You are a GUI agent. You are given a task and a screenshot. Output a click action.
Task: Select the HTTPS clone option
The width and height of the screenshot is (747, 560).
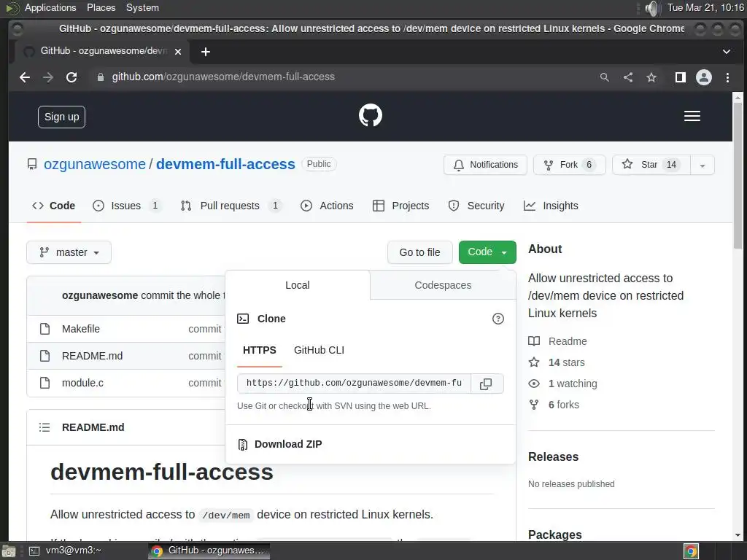pyautogui.click(x=260, y=351)
